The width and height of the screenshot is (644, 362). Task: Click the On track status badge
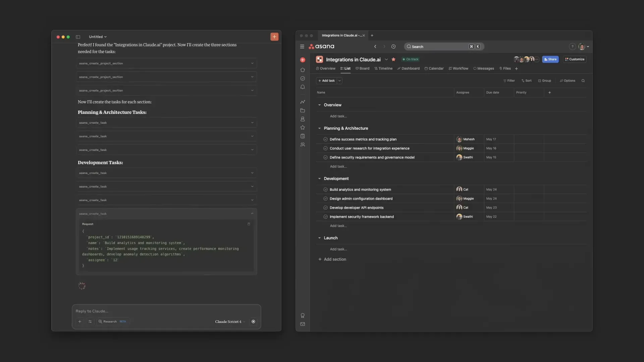click(x=411, y=59)
